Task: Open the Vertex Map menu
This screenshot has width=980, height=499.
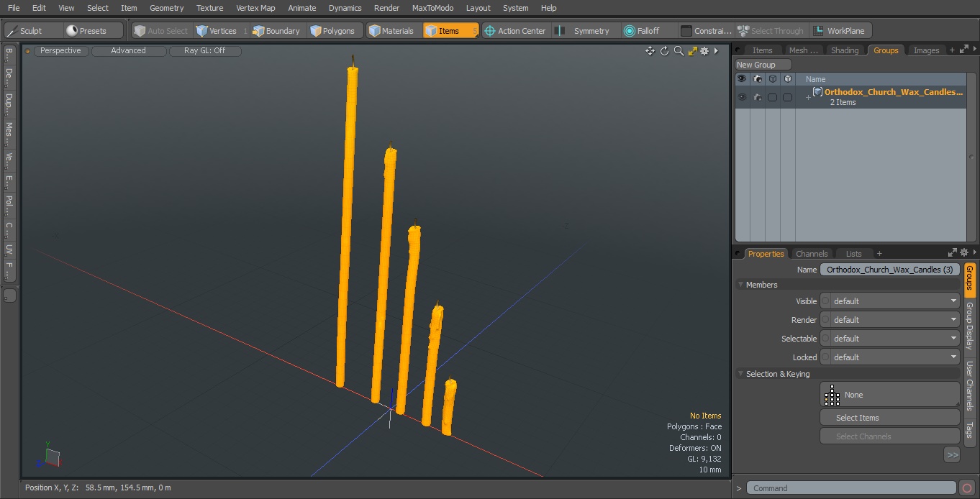Action: [255, 8]
